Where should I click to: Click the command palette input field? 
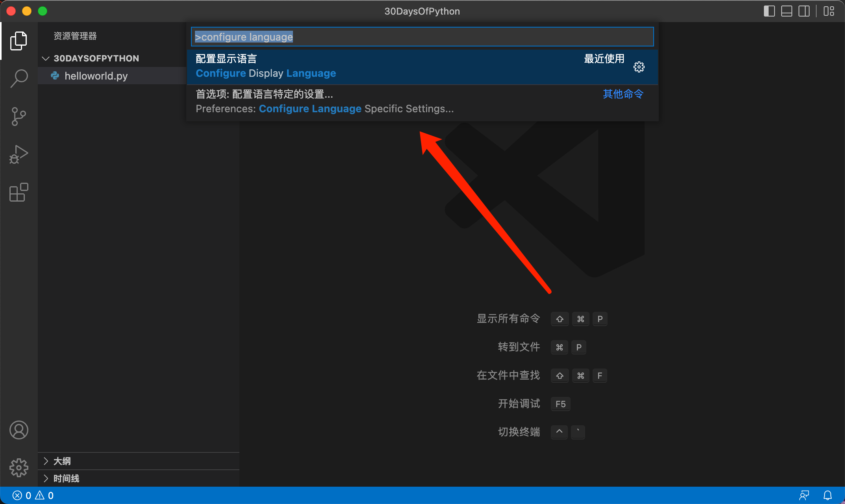pos(422,37)
